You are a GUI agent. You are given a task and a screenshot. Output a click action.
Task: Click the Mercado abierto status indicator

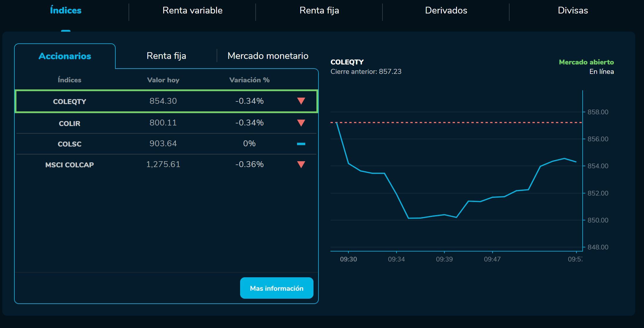(586, 62)
